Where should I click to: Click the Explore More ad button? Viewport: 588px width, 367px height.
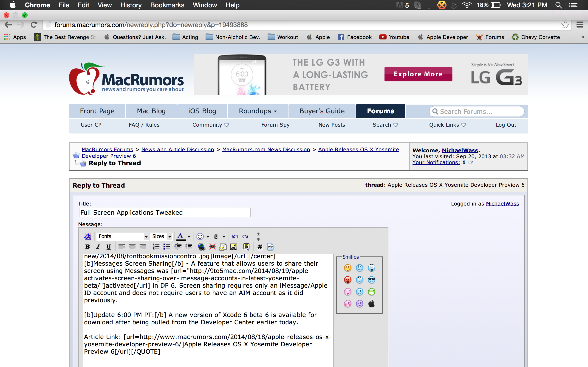[x=418, y=74]
